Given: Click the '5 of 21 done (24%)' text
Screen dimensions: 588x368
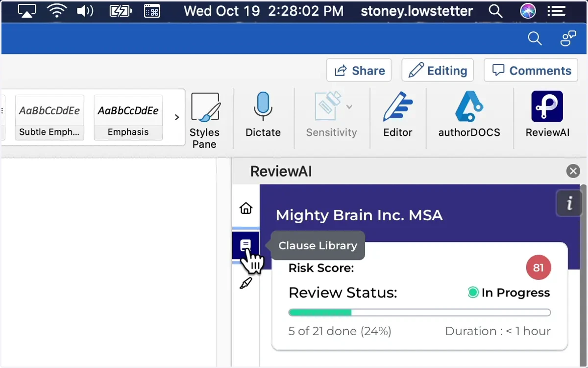Looking at the screenshot, I should [x=340, y=331].
